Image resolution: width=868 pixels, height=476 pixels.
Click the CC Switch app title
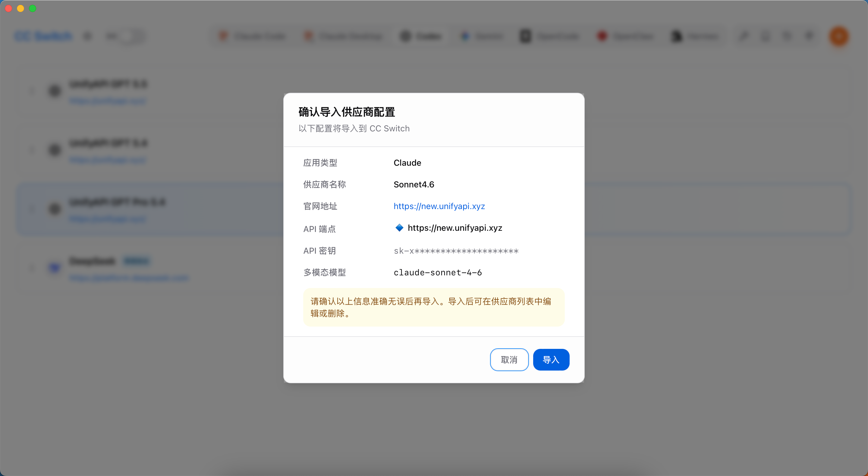tap(43, 36)
